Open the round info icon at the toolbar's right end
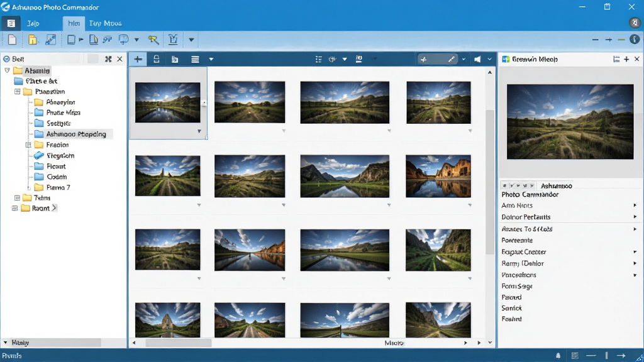The height and width of the screenshot is (362, 644). click(x=635, y=40)
